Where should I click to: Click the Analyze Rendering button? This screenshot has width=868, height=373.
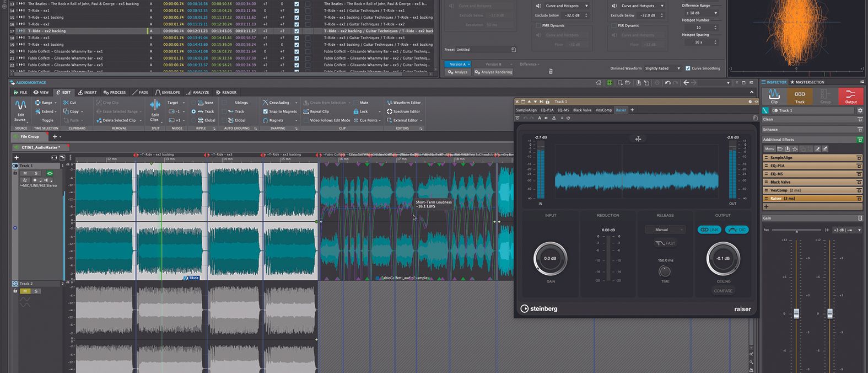[493, 72]
